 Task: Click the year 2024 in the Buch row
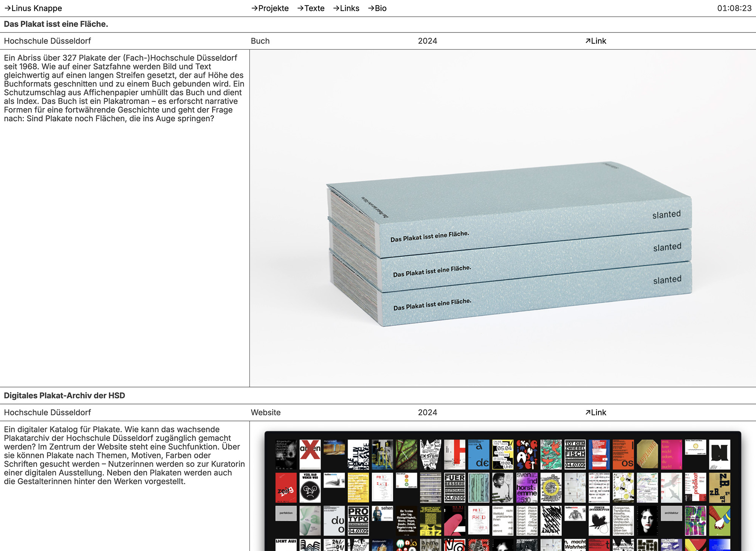click(428, 41)
